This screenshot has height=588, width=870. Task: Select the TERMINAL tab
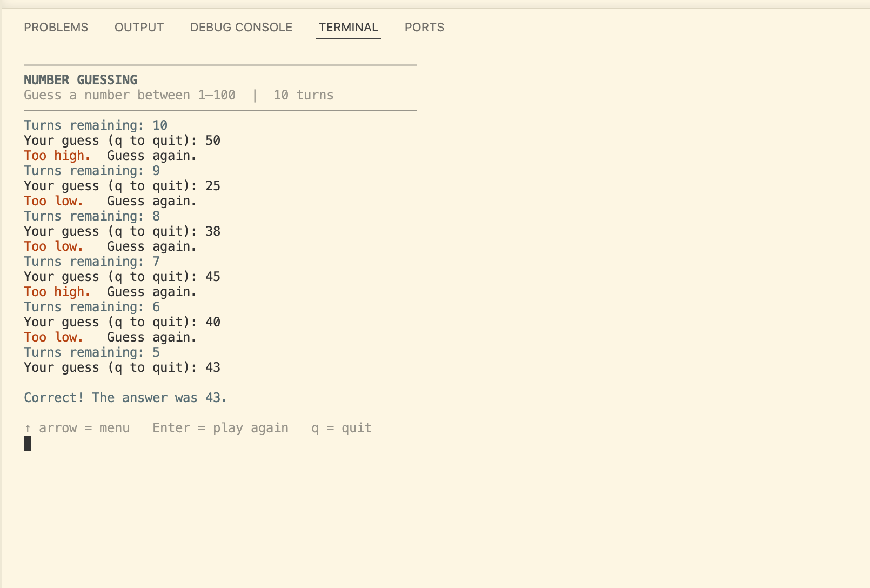click(349, 28)
